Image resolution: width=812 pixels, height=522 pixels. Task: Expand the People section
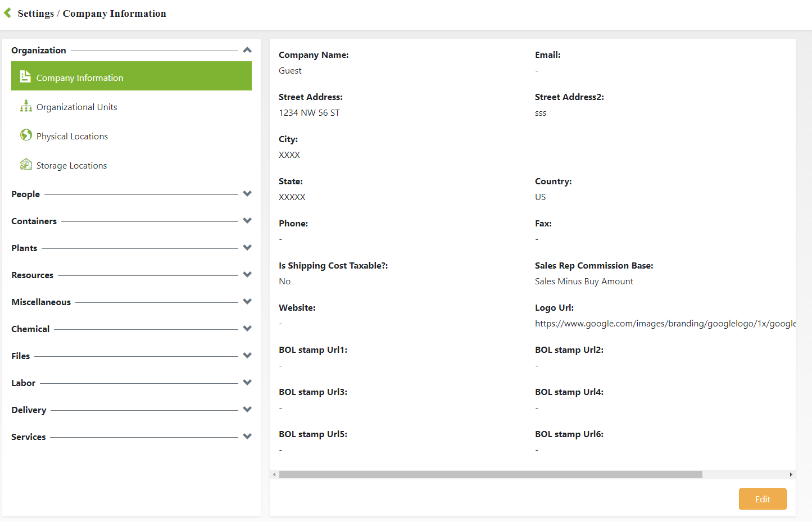tap(247, 194)
